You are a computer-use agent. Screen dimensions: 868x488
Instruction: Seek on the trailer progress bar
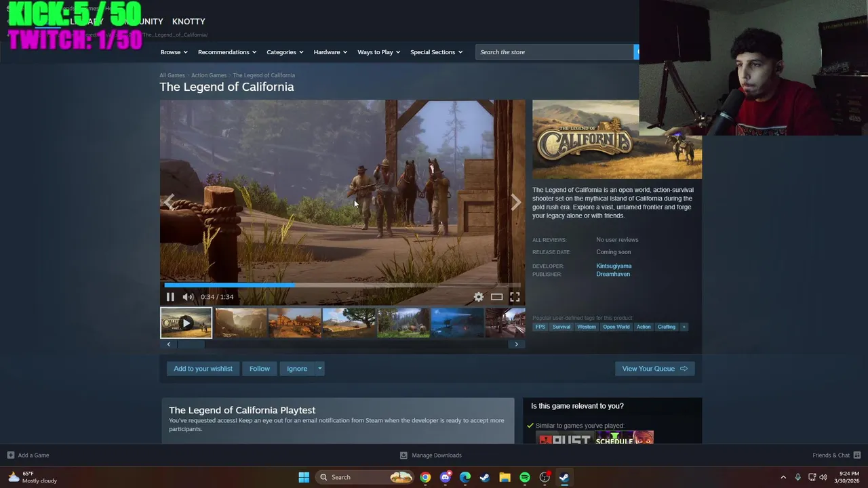click(342, 285)
